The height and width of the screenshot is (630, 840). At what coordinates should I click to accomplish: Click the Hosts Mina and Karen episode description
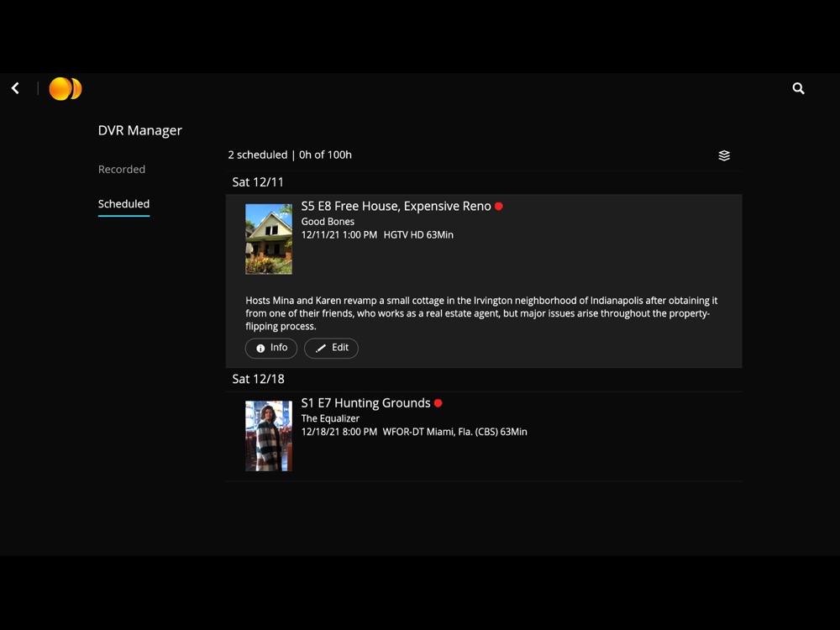coord(481,313)
